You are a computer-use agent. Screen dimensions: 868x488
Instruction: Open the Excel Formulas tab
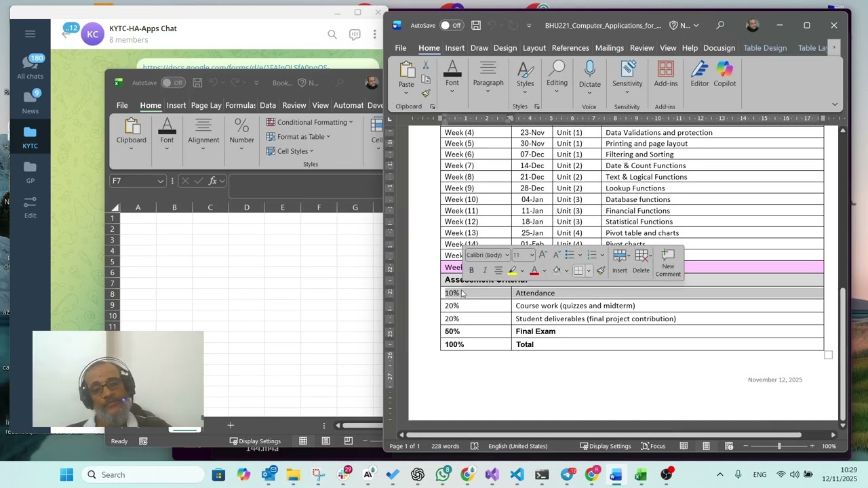pyautogui.click(x=240, y=105)
